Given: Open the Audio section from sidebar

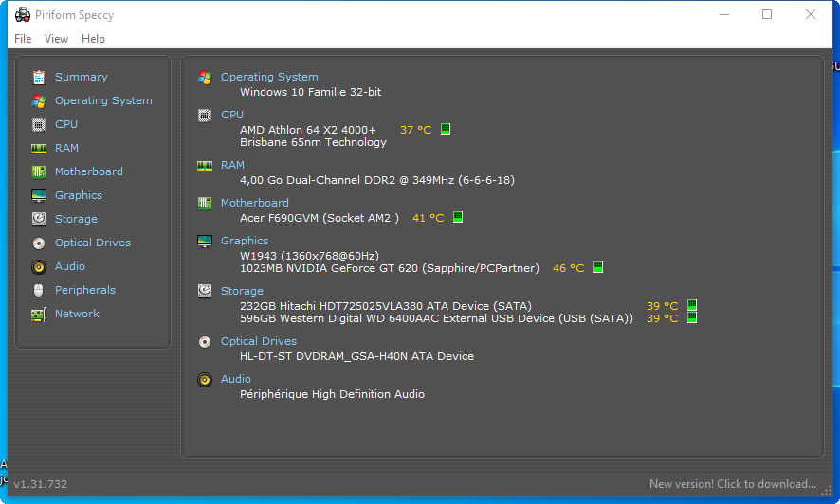Looking at the screenshot, I should point(69,266).
